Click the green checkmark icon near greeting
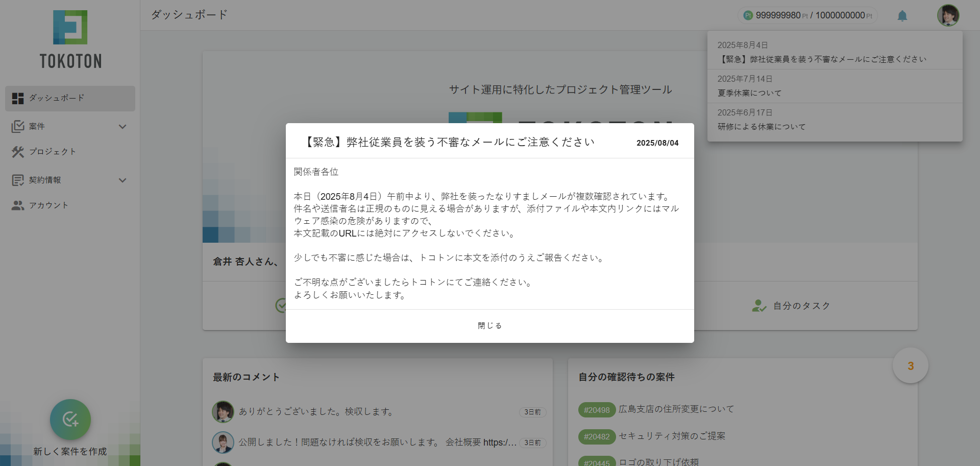980x466 pixels. tap(281, 306)
